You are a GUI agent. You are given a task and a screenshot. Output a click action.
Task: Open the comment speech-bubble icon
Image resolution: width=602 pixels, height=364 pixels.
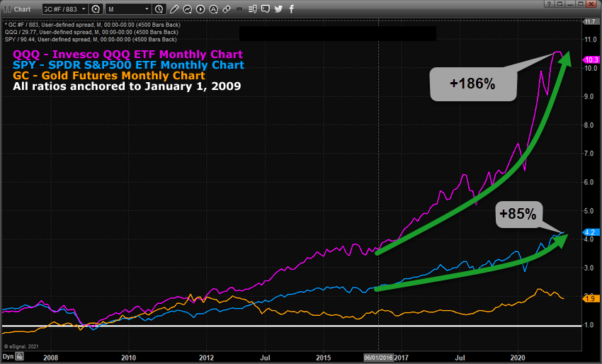[x=266, y=8]
